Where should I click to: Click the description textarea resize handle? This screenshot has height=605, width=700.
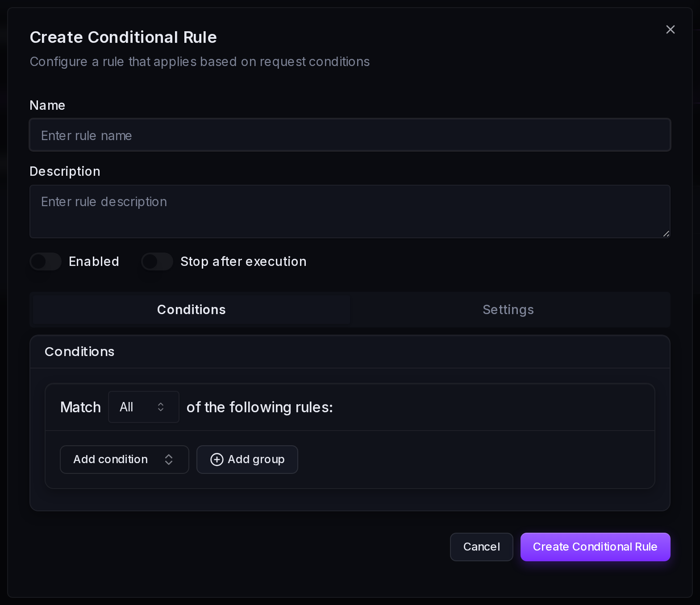[666, 233]
